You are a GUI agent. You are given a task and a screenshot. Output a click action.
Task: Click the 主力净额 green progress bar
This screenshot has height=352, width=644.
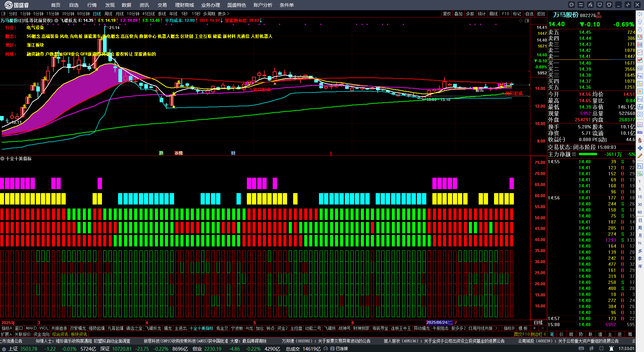pyautogui.click(x=588, y=154)
